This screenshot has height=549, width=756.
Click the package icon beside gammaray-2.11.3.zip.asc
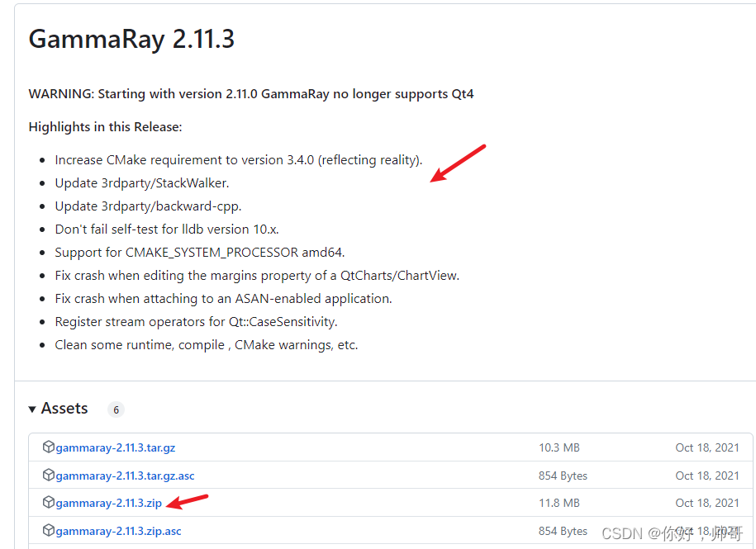[x=49, y=530]
